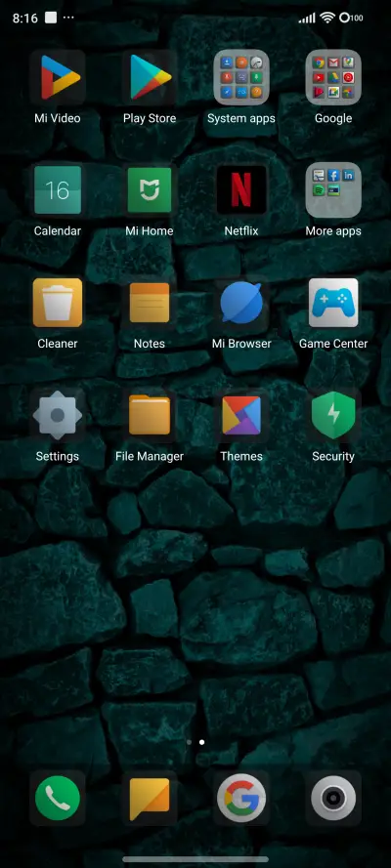This screenshot has width=391, height=868.
Task: Tap the "Calendar" label
Action: (58, 230)
